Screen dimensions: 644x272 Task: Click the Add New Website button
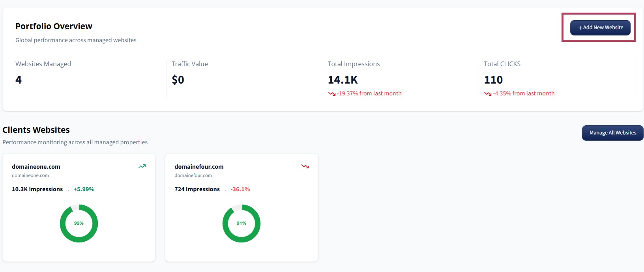(600, 28)
